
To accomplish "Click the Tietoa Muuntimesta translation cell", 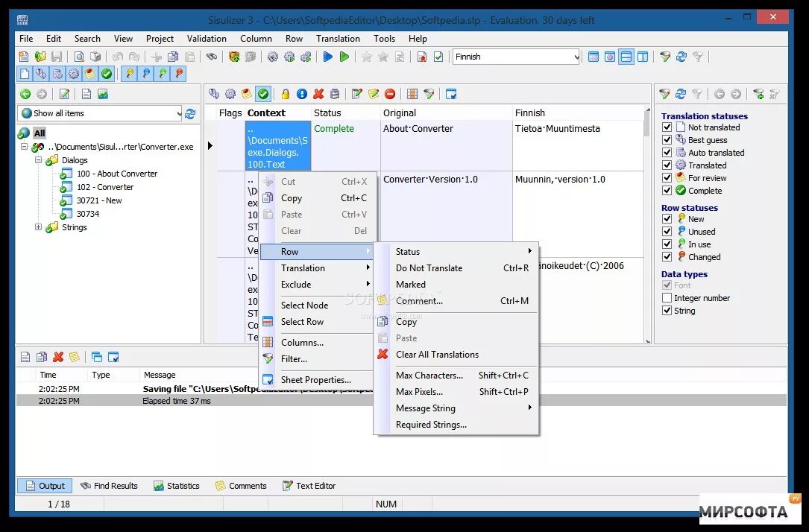I will [x=578, y=146].
